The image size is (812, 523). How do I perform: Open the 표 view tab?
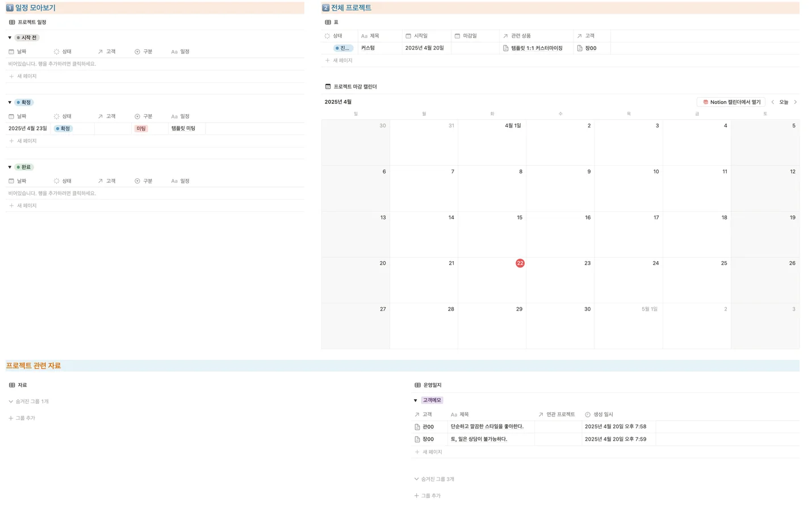point(331,22)
